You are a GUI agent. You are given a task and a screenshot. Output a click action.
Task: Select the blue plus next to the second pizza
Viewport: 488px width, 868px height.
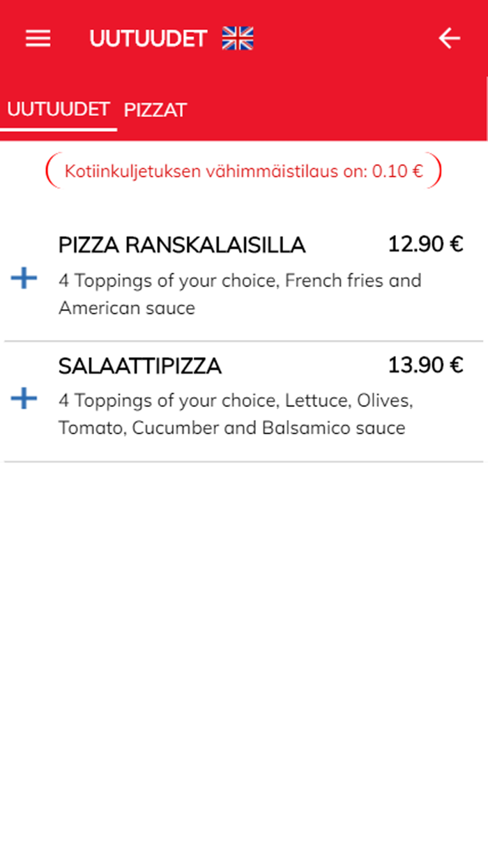[x=23, y=398]
